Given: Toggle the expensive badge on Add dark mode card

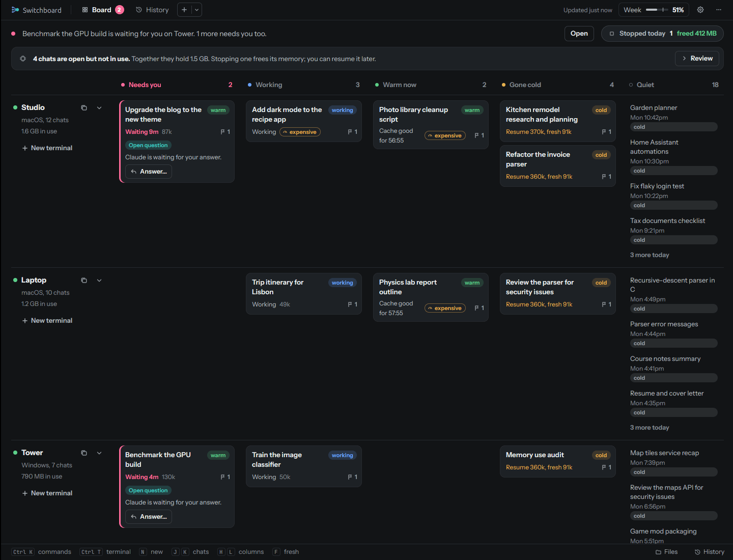Looking at the screenshot, I should click(300, 132).
